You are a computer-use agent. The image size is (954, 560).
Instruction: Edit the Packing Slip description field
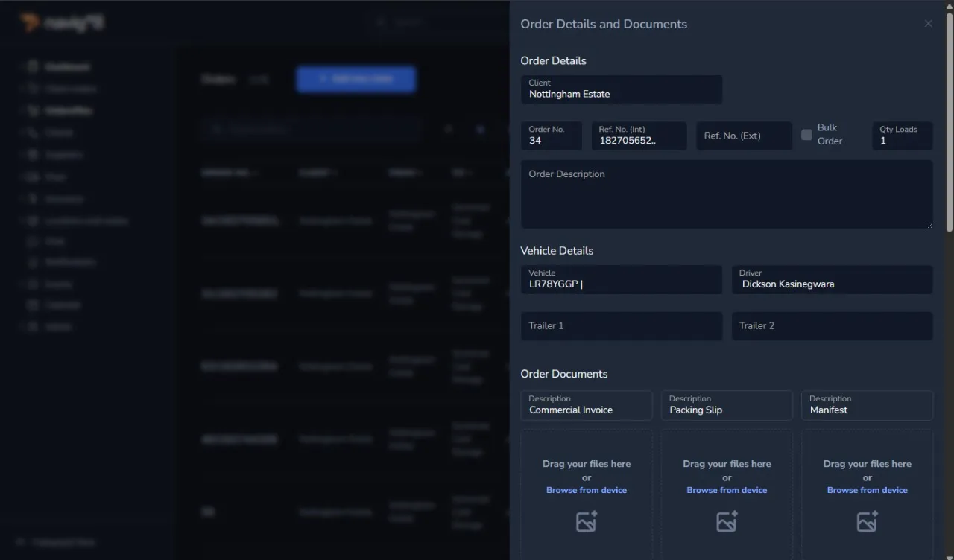click(727, 406)
